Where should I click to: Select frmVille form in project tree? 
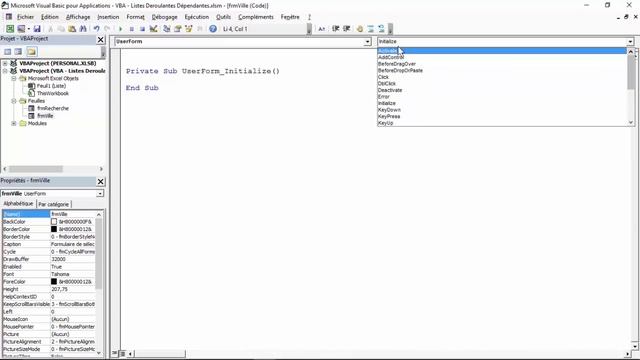point(45,116)
